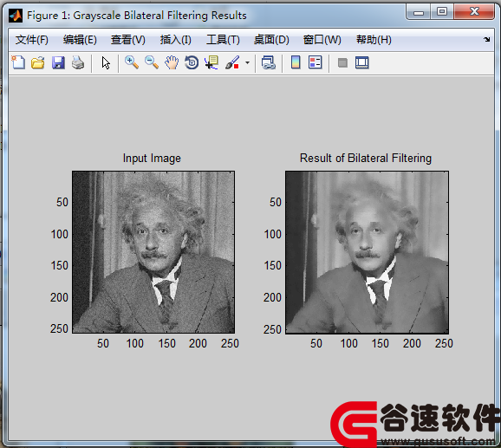
Task: Open the 工具(T) menu
Action: pyautogui.click(x=223, y=40)
